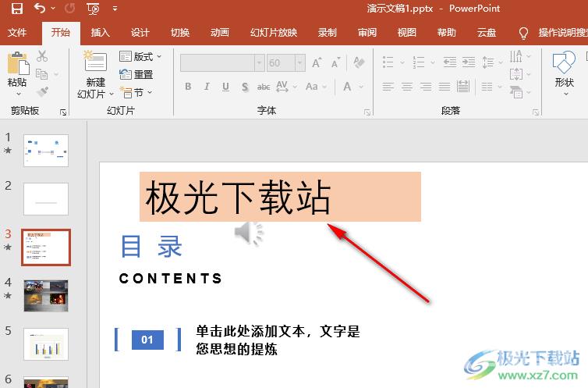Screen dimensions: 588x388
Task: Open the 帮助 tab
Action: pos(447,33)
